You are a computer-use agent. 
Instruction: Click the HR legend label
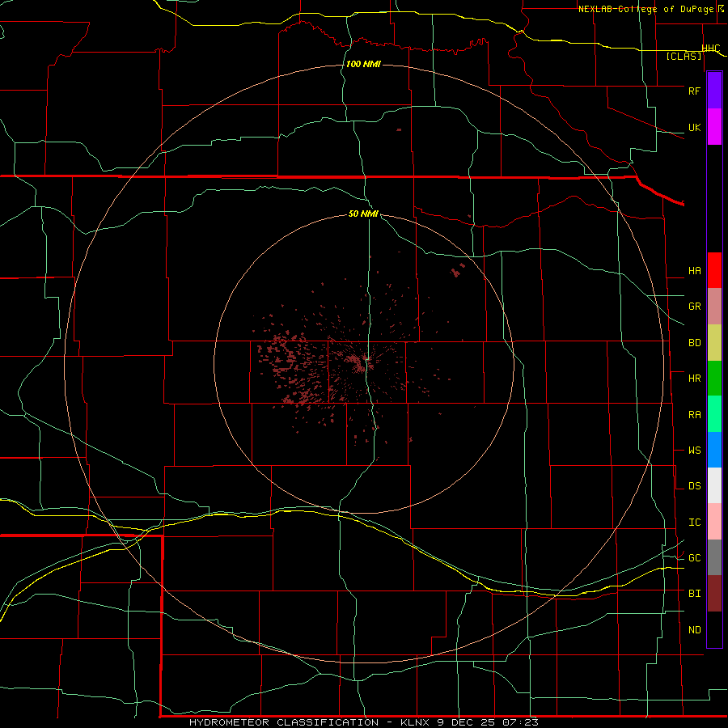tap(694, 379)
